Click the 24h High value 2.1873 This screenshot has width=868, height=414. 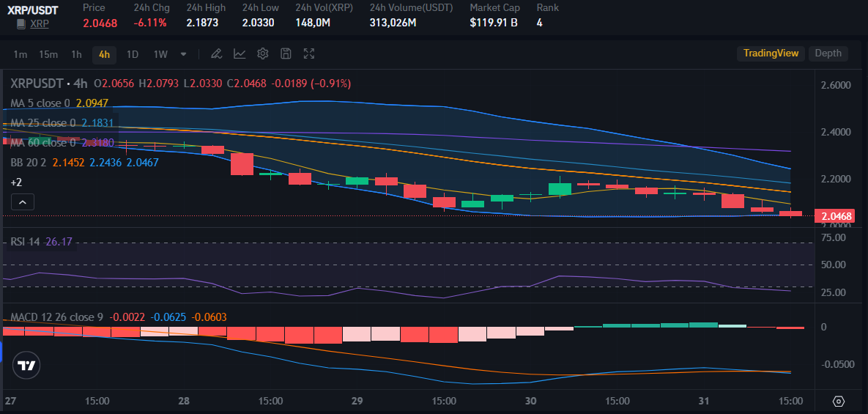pos(202,23)
